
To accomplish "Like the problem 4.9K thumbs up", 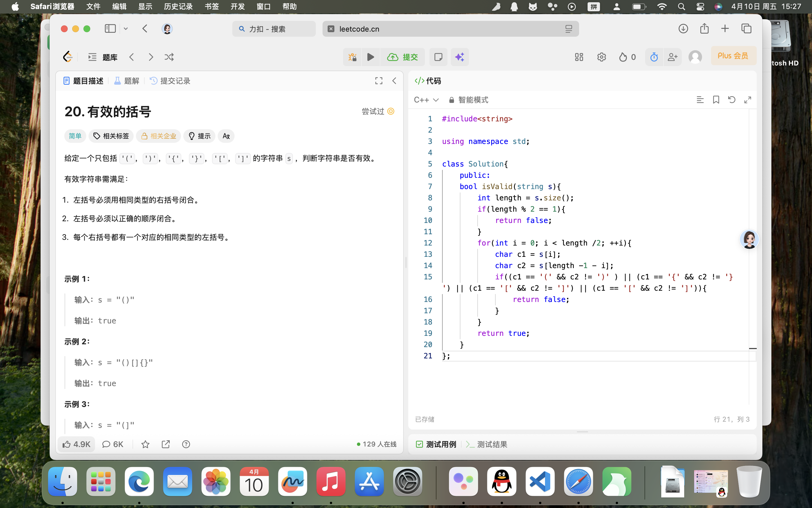I will (x=76, y=444).
